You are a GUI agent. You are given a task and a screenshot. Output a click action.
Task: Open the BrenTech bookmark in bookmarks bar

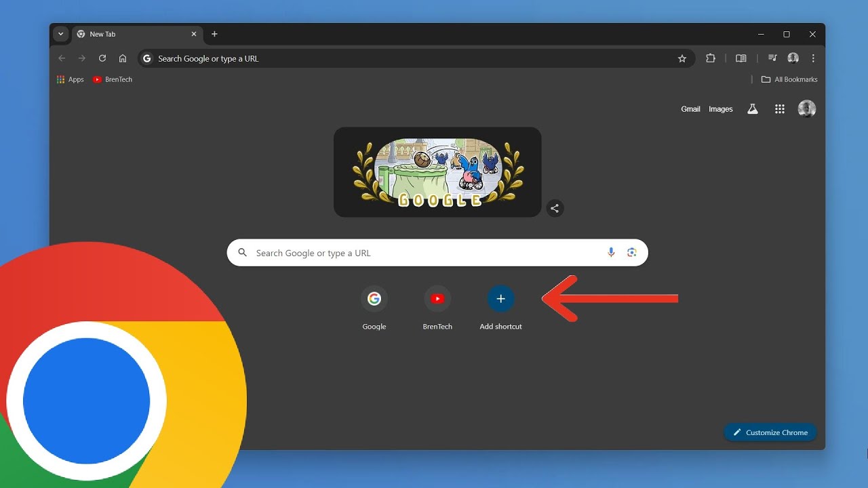113,79
